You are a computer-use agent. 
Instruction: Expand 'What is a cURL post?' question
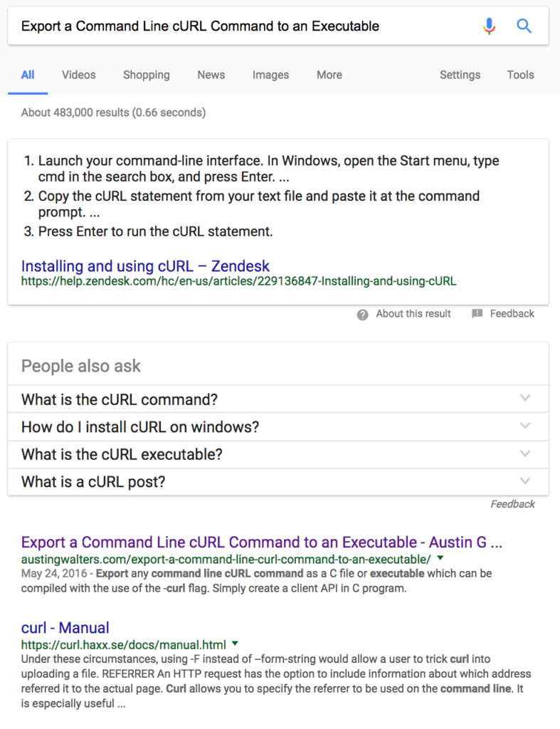[278, 482]
